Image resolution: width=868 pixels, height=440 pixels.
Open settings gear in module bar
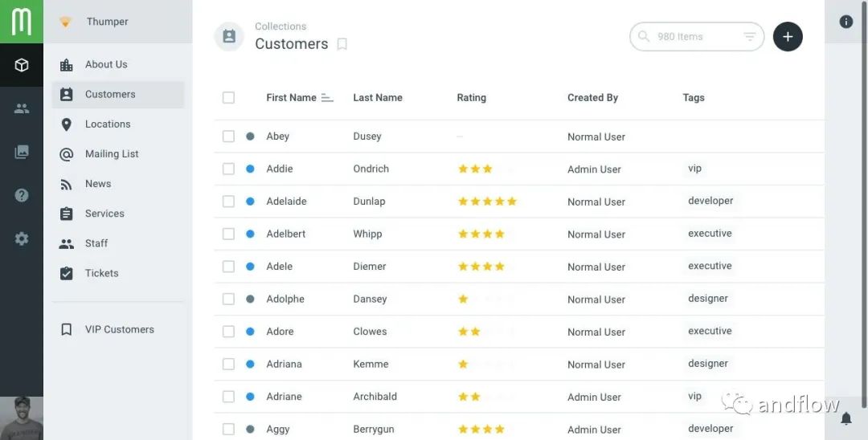(22, 238)
